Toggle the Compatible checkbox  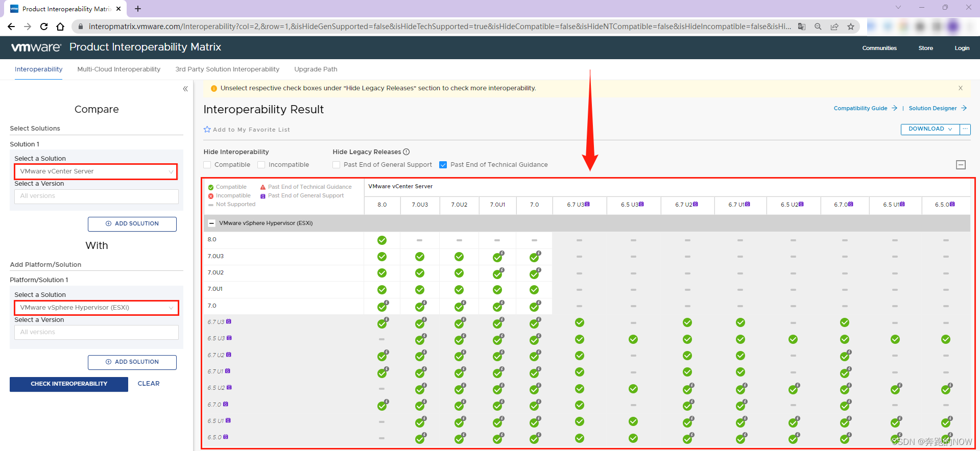point(207,165)
